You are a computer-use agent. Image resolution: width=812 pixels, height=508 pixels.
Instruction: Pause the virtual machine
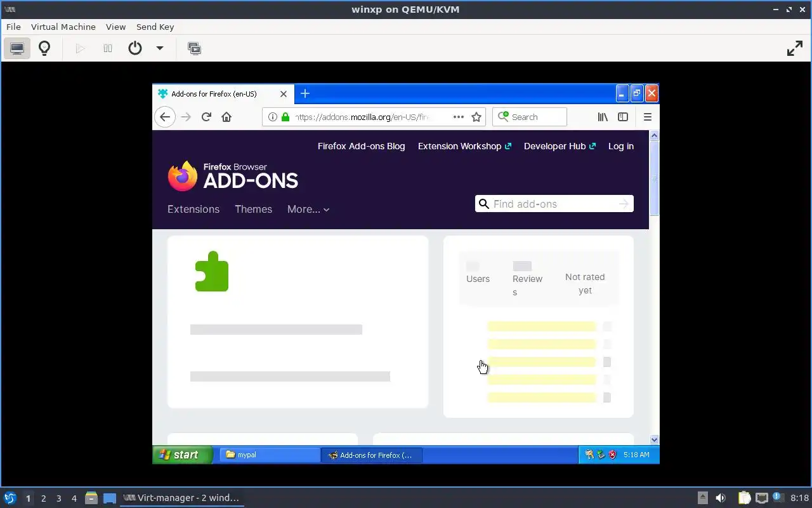tap(108, 48)
